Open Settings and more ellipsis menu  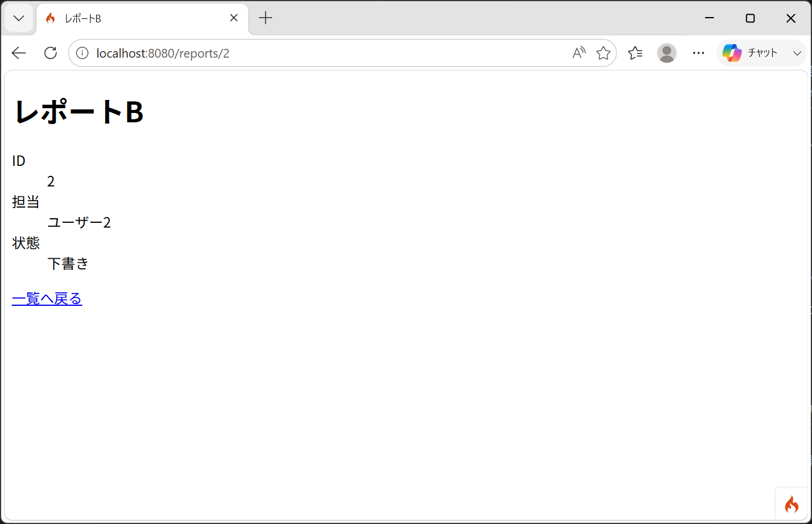pos(698,53)
